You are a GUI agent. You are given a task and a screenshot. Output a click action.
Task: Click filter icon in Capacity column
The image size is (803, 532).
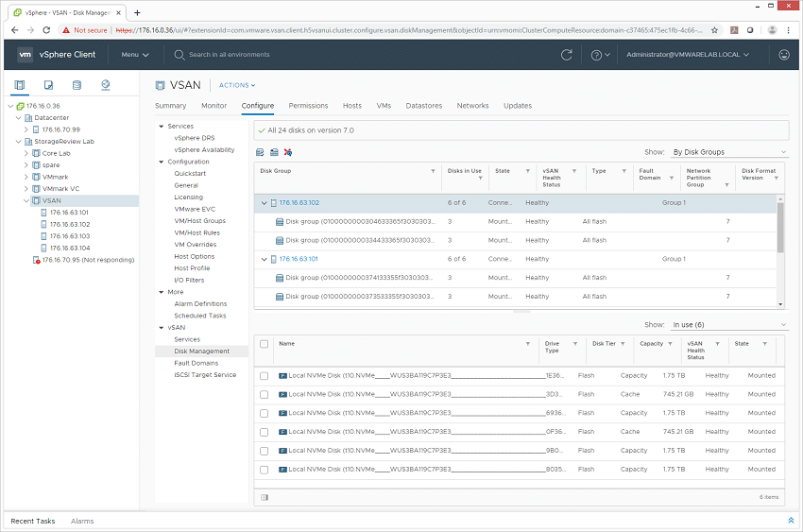click(x=670, y=344)
